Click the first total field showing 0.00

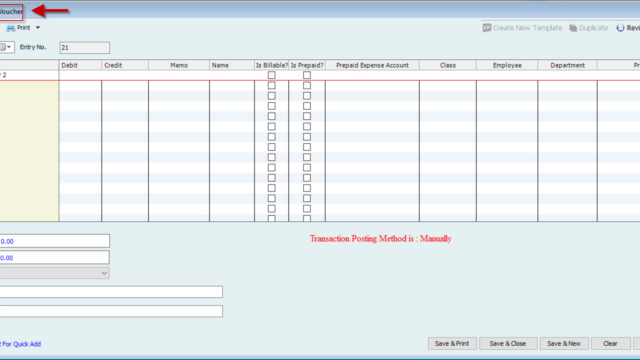coord(54,241)
